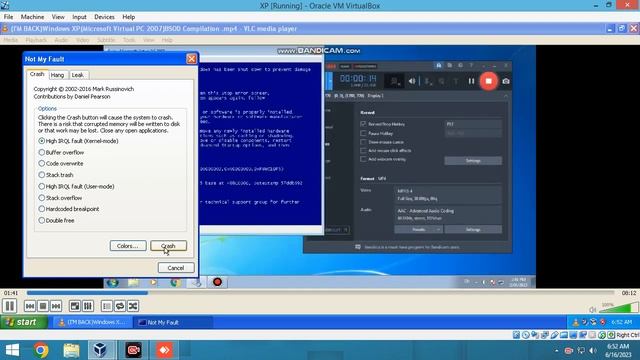
Task: Open host network tray icon
Action: coord(581,351)
